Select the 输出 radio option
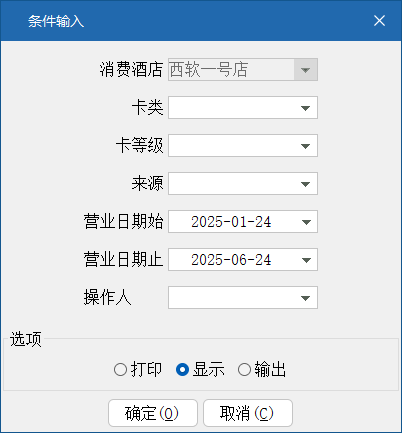402x433 pixels. (244, 370)
